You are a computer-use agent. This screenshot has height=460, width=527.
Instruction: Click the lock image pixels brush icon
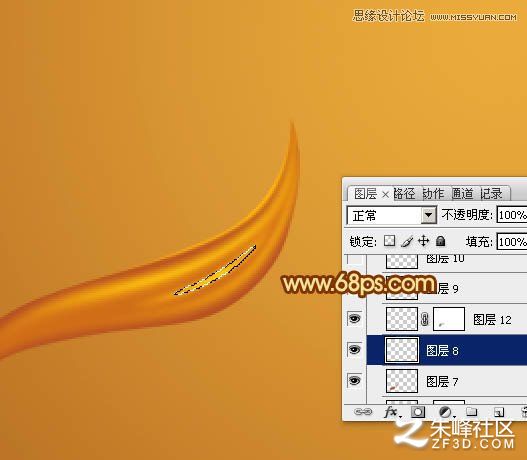tap(407, 241)
